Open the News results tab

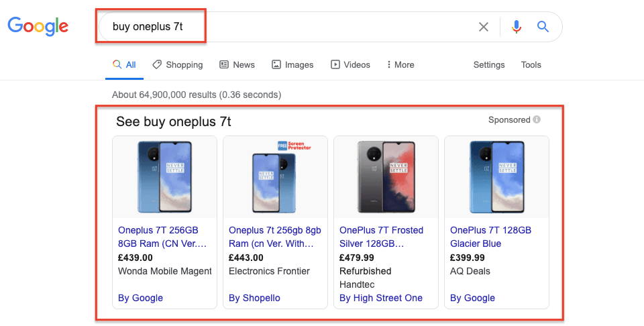237,65
